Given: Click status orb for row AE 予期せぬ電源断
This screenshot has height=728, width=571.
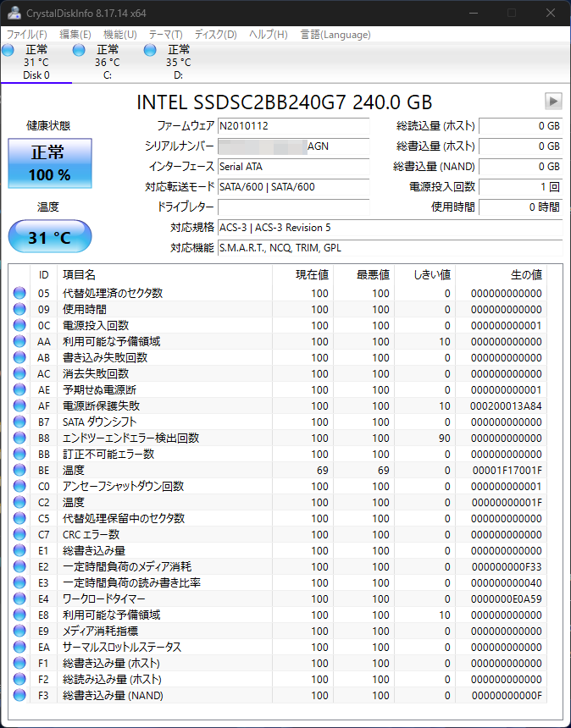Looking at the screenshot, I should click(19, 389).
